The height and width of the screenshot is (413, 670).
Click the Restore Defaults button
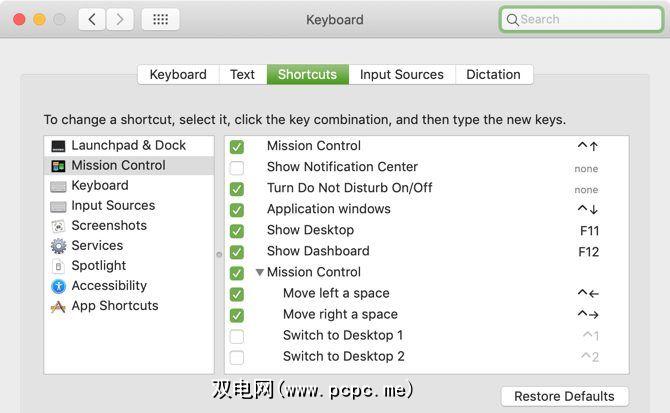tap(565, 396)
